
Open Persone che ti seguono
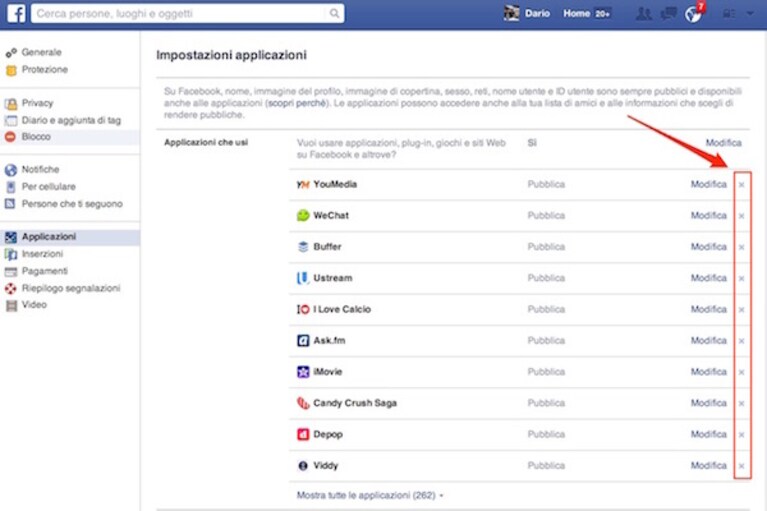72,203
